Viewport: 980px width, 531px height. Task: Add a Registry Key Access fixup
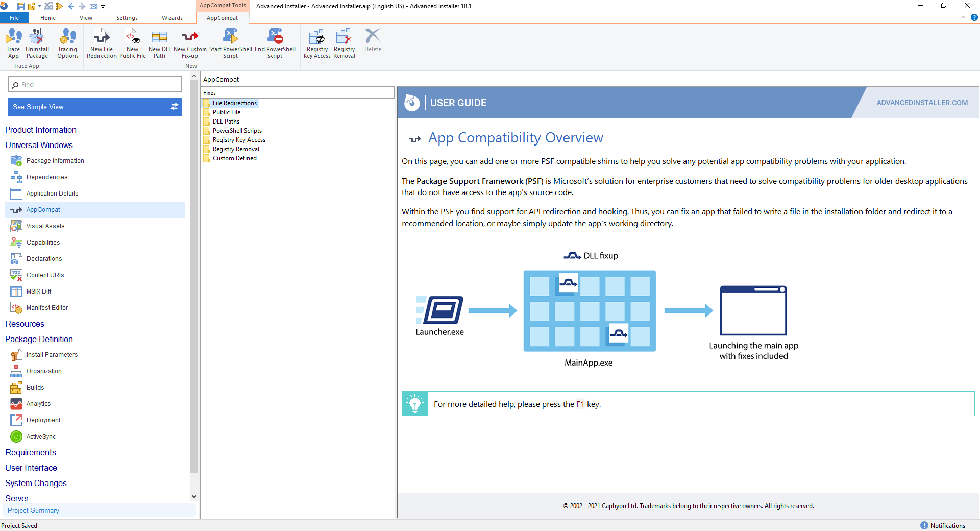coord(316,43)
